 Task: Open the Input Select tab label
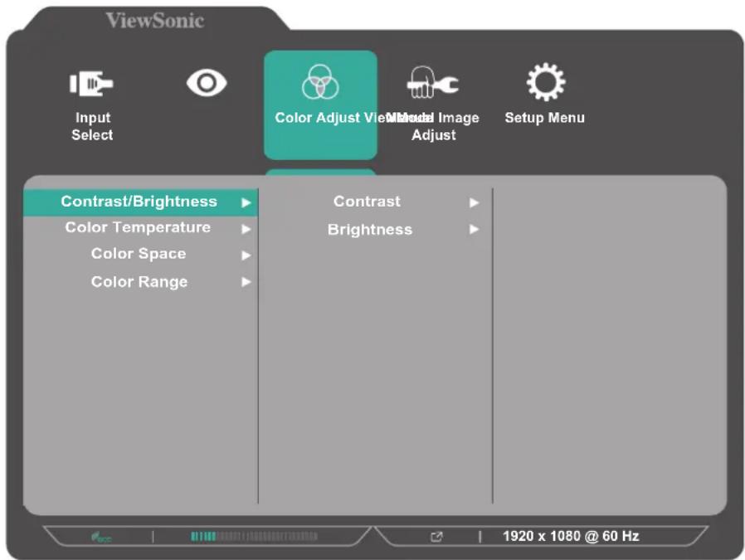tap(92, 126)
